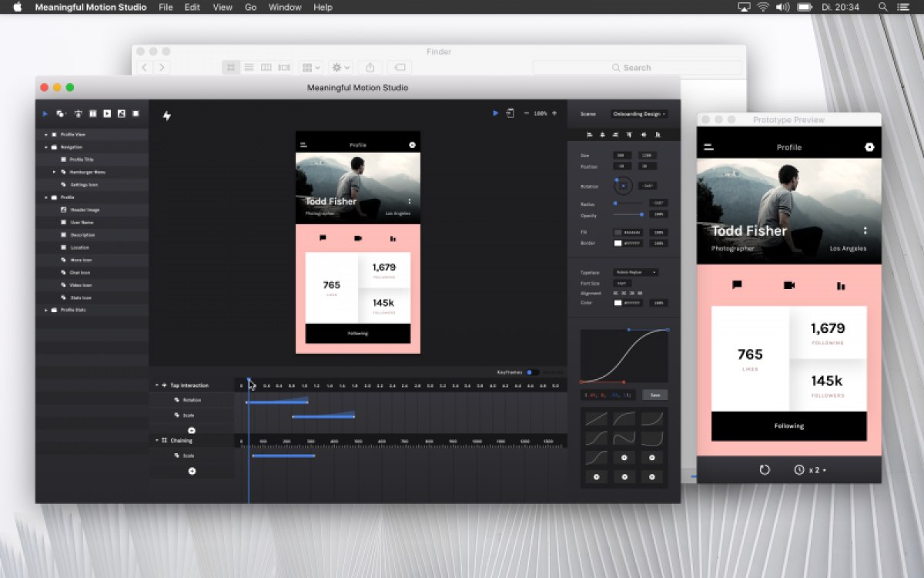Click the align right icon
The height and width of the screenshot is (578, 924).
click(614, 134)
